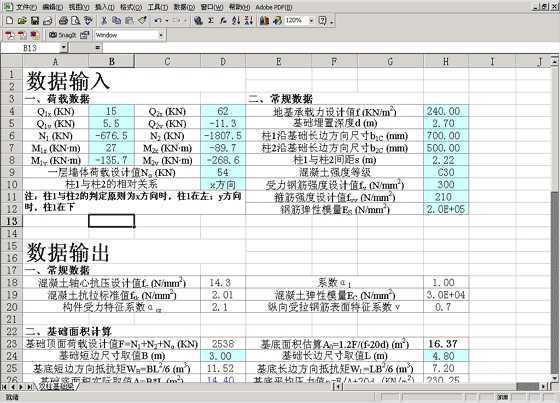Print the sheet using printer icon
This screenshot has width=560, height=403.
(63, 20)
